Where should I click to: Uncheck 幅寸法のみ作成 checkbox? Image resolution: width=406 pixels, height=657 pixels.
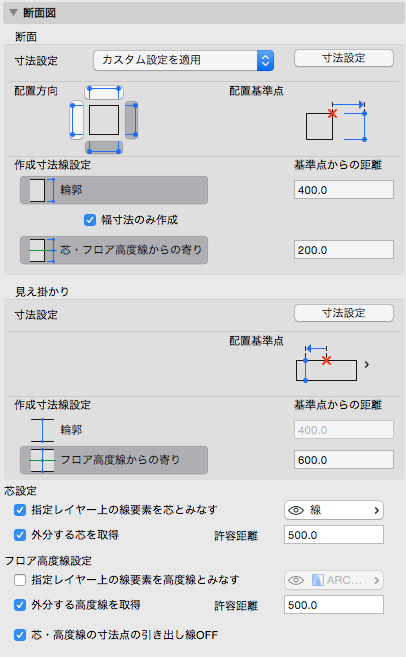(x=90, y=220)
